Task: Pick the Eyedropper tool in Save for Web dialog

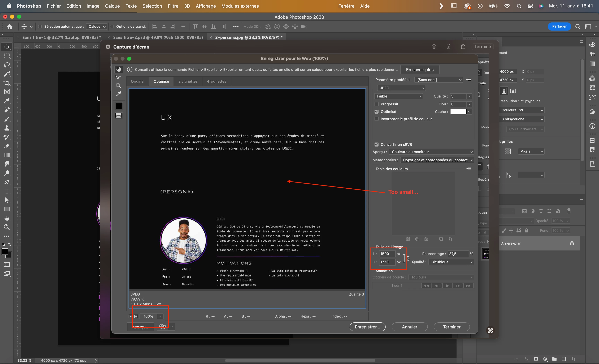Action: 118,94
